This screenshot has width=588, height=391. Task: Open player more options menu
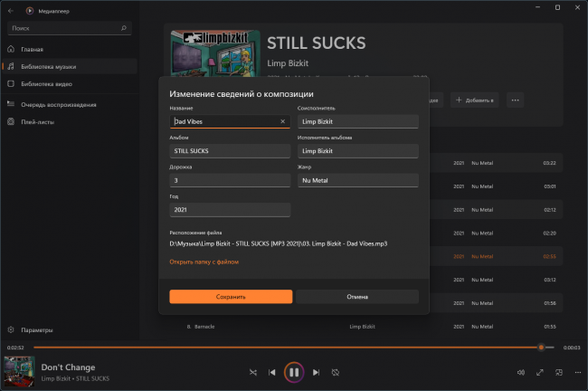coord(578,373)
